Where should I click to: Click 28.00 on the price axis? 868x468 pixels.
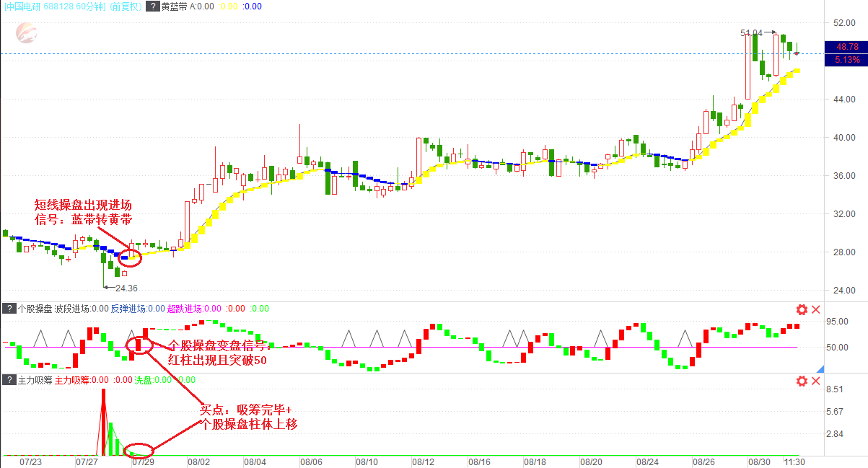point(845,252)
